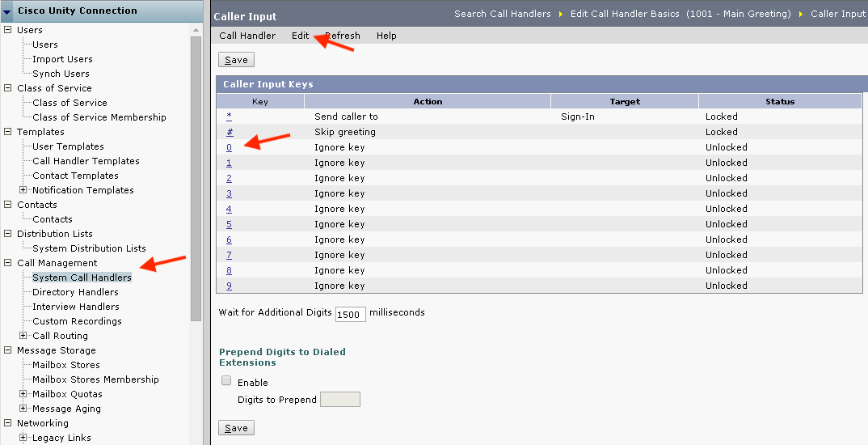The width and height of the screenshot is (868, 445).
Task: Open the 7 key link
Action: click(x=230, y=255)
